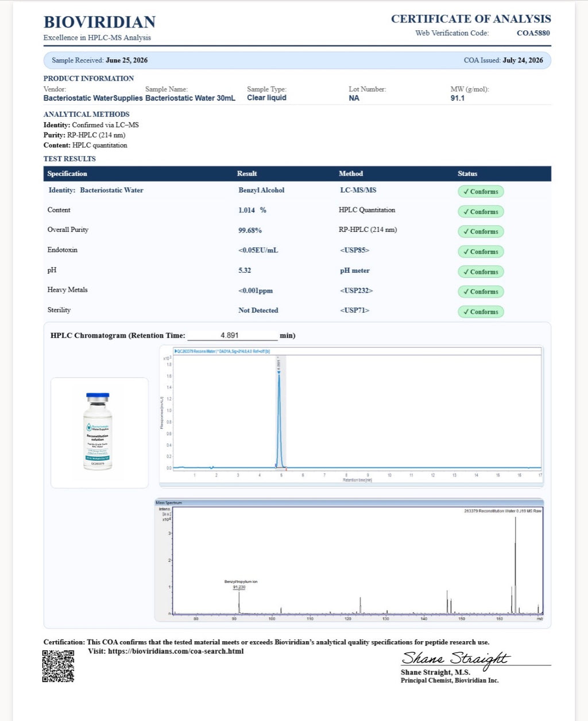Image resolution: width=588 pixels, height=721 pixels.
Task: Click the lot number value NA
Action: click(354, 98)
